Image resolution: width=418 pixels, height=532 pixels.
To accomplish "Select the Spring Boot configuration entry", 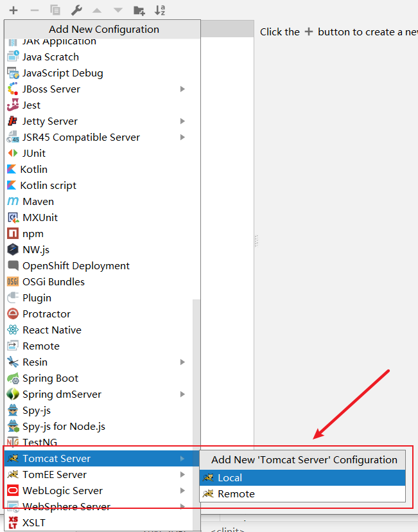I will click(98, 378).
